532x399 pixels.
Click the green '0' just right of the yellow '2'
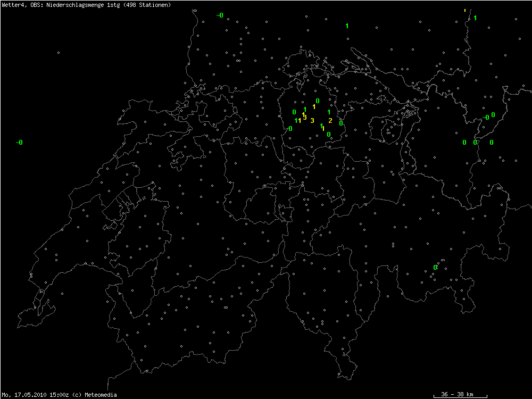tap(341, 123)
